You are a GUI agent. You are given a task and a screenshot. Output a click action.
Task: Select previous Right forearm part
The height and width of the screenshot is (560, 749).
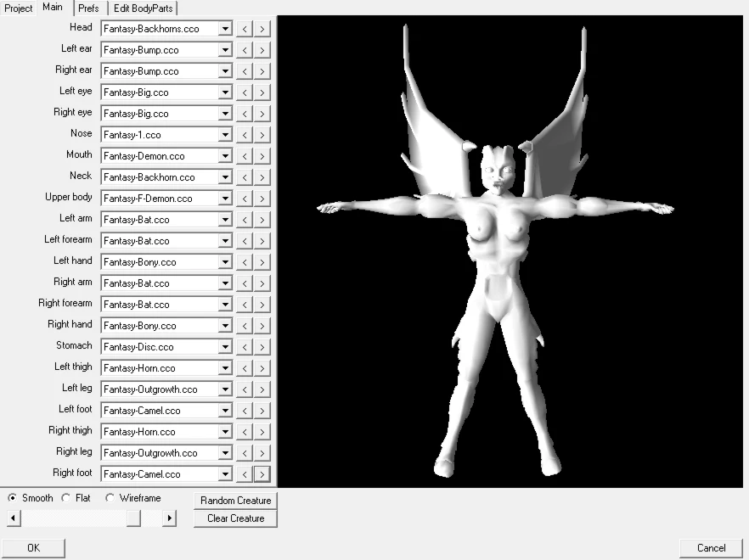(x=244, y=305)
